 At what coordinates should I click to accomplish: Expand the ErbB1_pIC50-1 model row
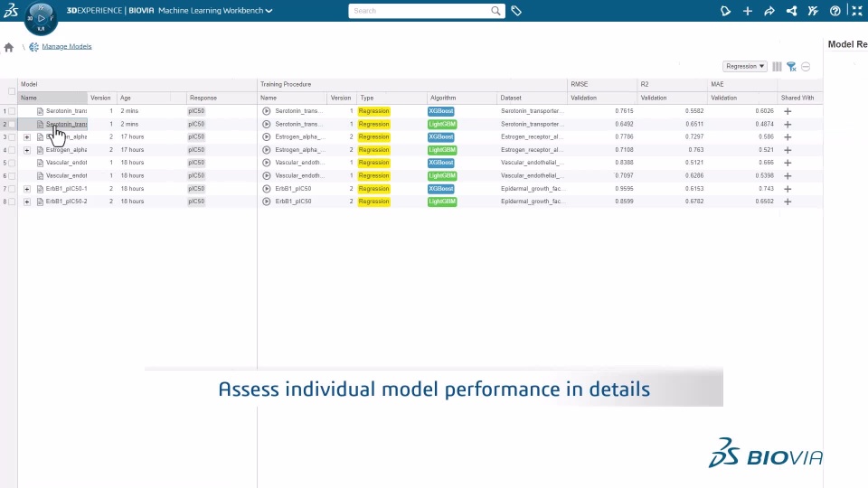[26, 189]
